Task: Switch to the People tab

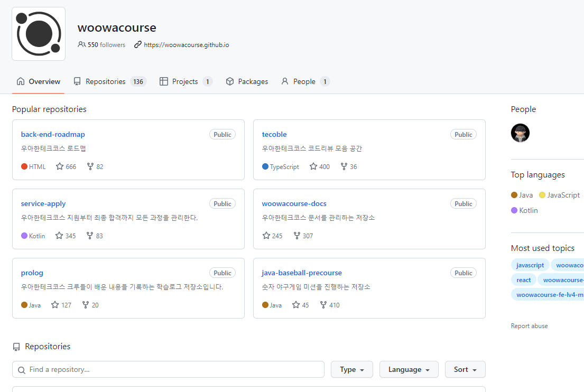Action: (x=305, y=81)
